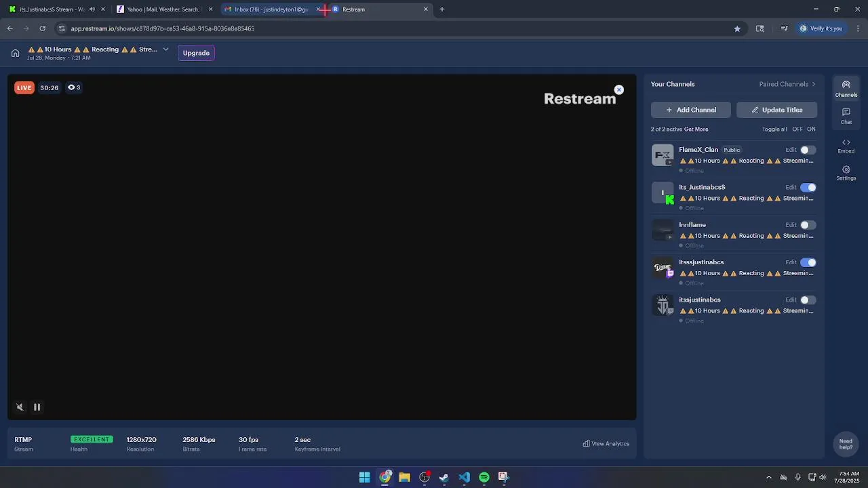868x488 pixels.
Task: Click the Update Titles button
Action: pos(776,110)
